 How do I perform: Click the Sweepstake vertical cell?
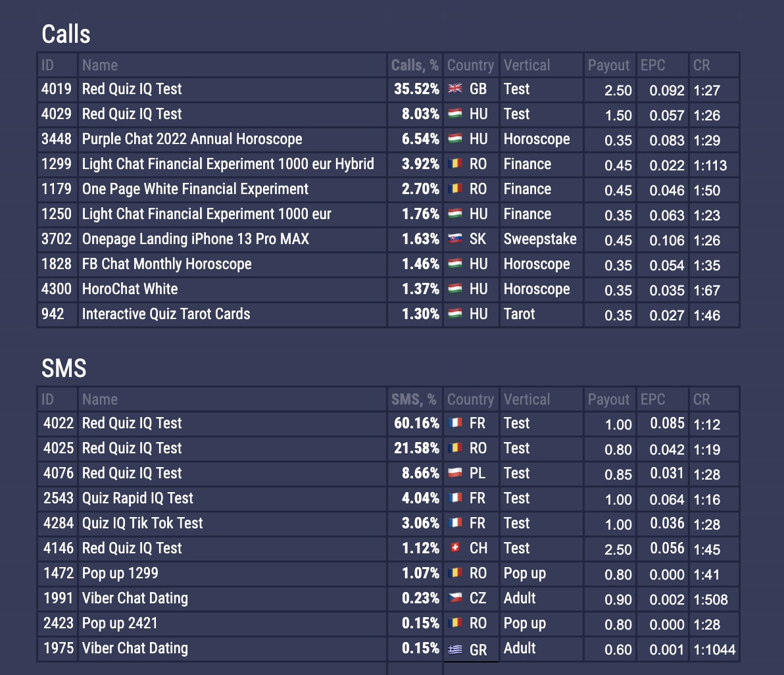[x=540, y=239]
